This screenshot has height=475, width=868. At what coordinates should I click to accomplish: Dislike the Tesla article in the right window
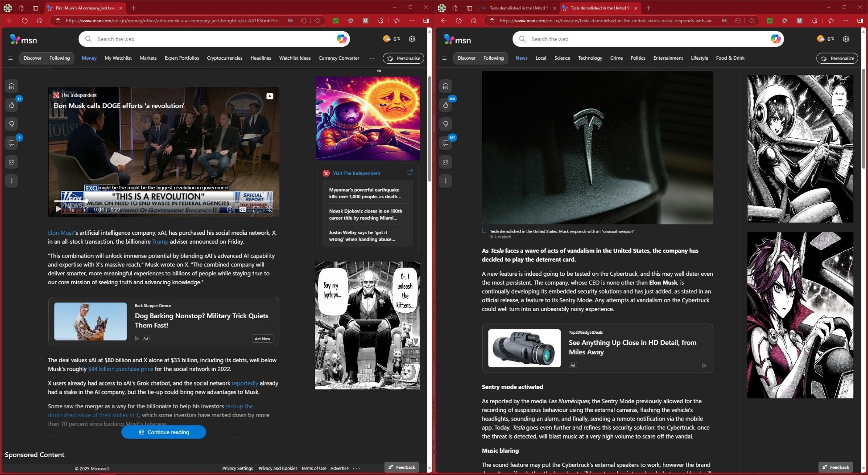446,124
